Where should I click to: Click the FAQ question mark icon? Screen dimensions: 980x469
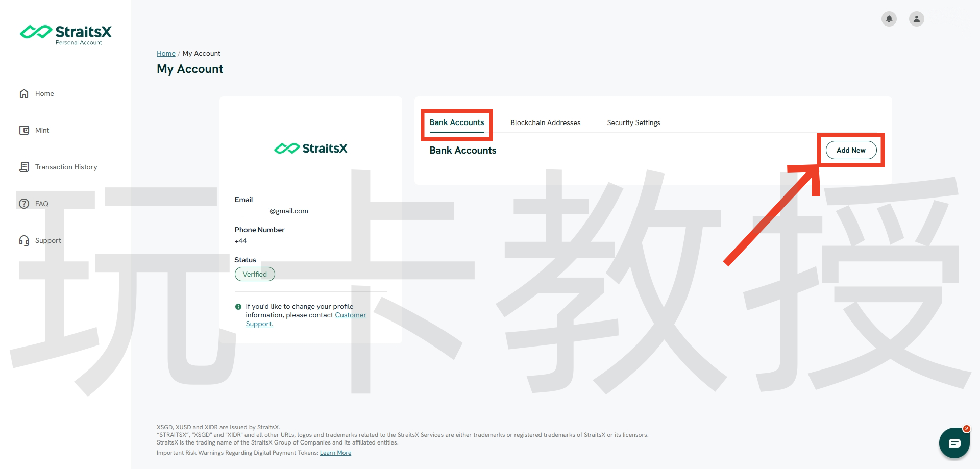(x=24, y=204)
